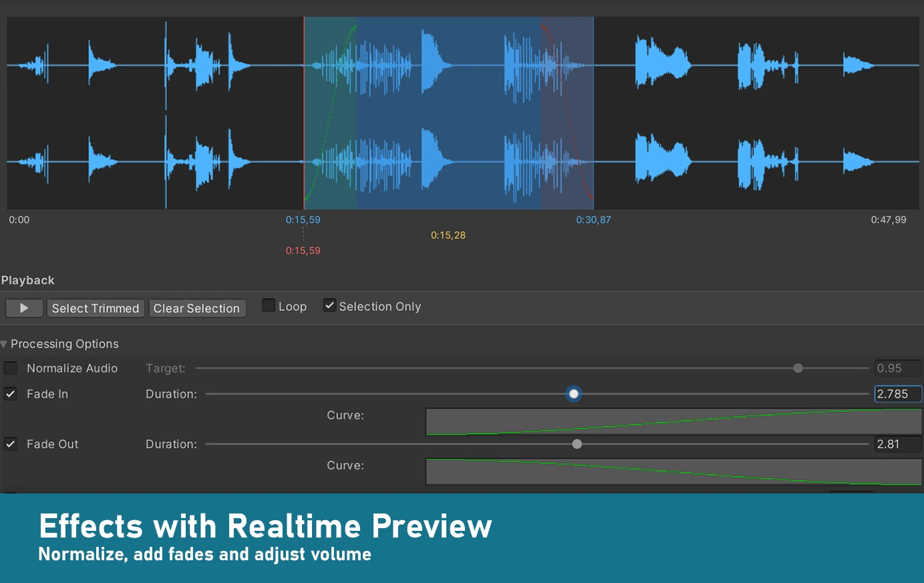Viewport: 924px width, 583px height.
Task: Click the Fade In duration slider handle
Action: (574, 394)
